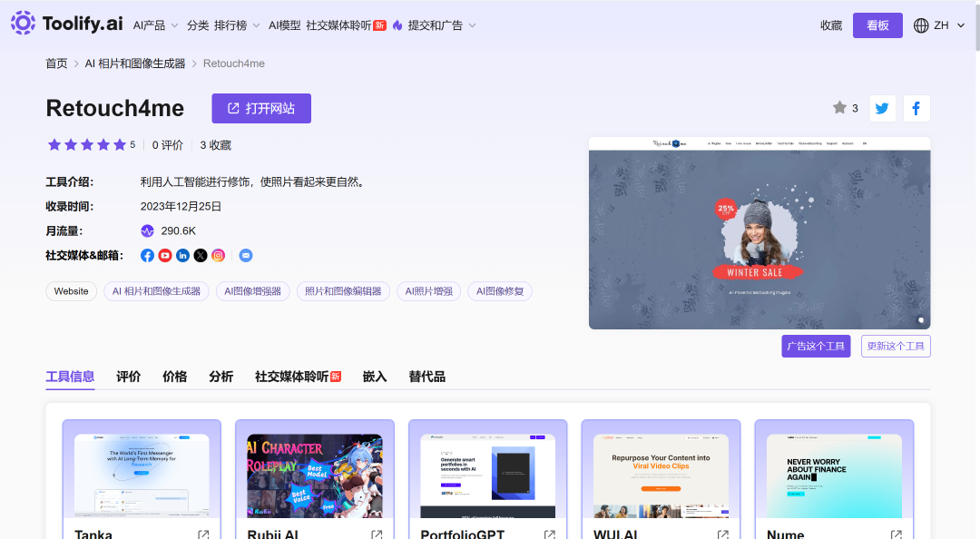Click the 更新这个工具 button
The image size is (980, 539).
click(896, 346)
